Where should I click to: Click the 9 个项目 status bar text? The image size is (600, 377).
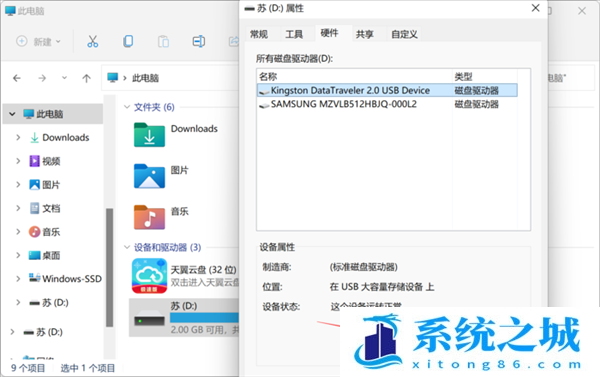tap(28, 368)
